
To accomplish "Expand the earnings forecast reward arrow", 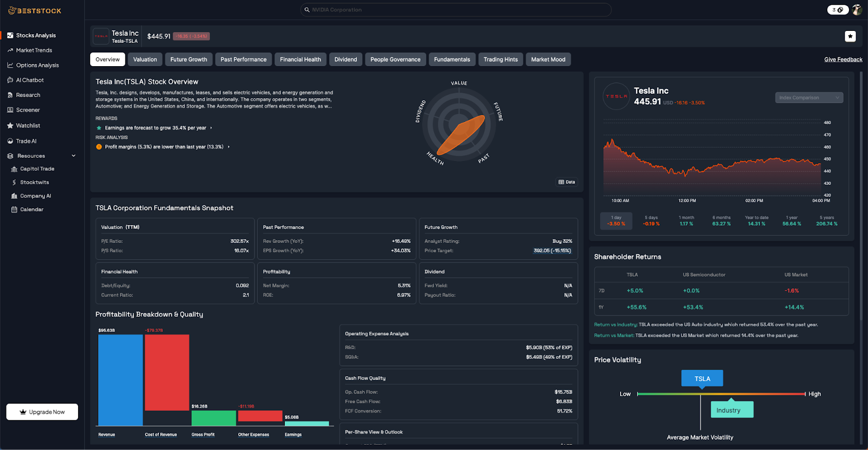I will click(x=211, y=128).
